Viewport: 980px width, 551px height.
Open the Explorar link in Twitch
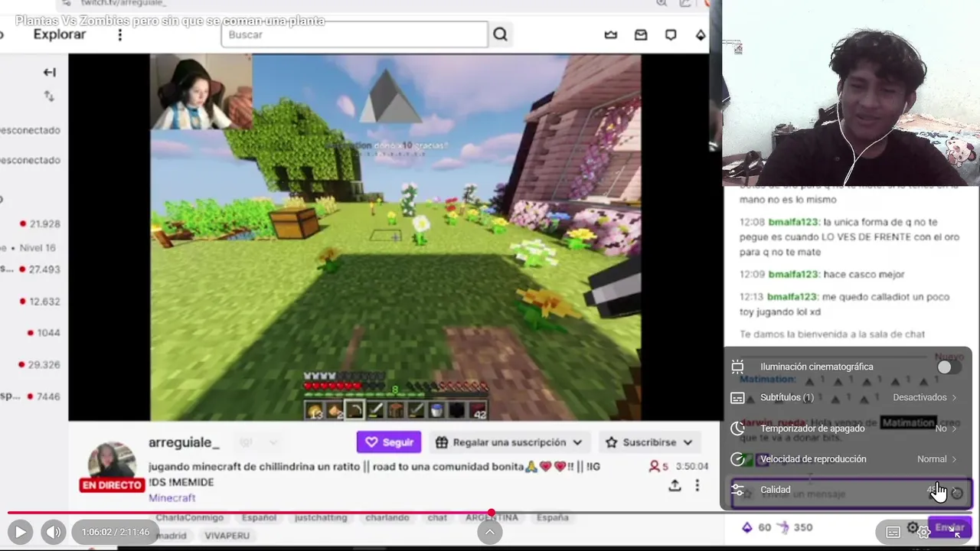click(60, 34)
